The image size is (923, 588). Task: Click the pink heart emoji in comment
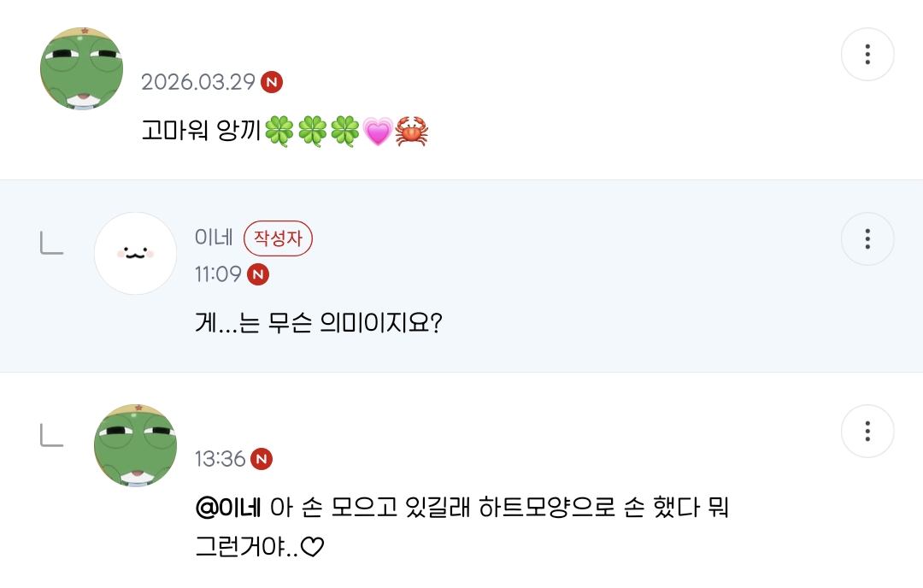378,132
